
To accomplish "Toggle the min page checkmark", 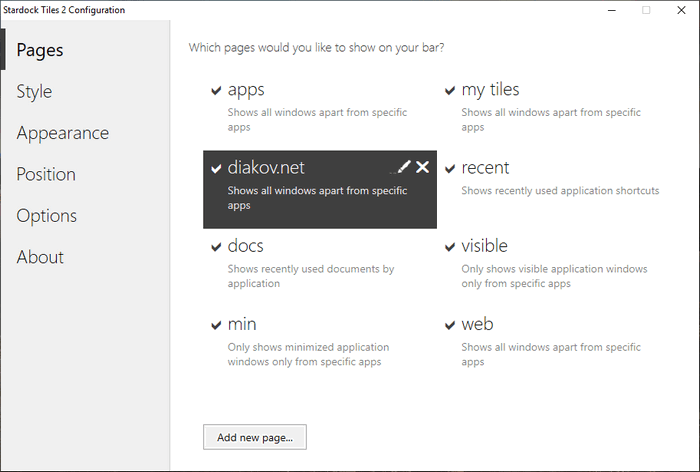I will (216, 326).
